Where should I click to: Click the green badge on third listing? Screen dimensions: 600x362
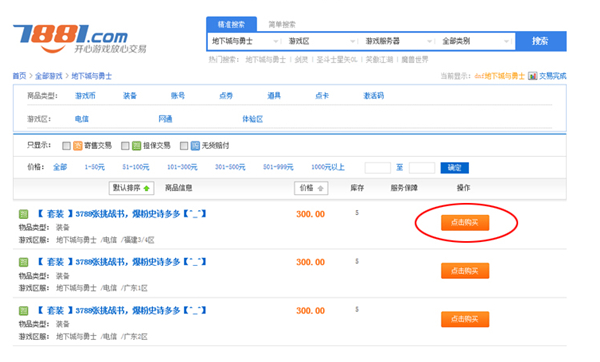(x=23, y=311)
